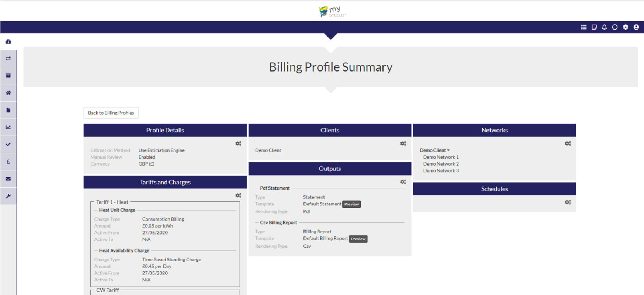The width and height of the screenshot is (644, 295).
Task: Open the document file icon in the sidebar
Action: click(x=8, y=110)
